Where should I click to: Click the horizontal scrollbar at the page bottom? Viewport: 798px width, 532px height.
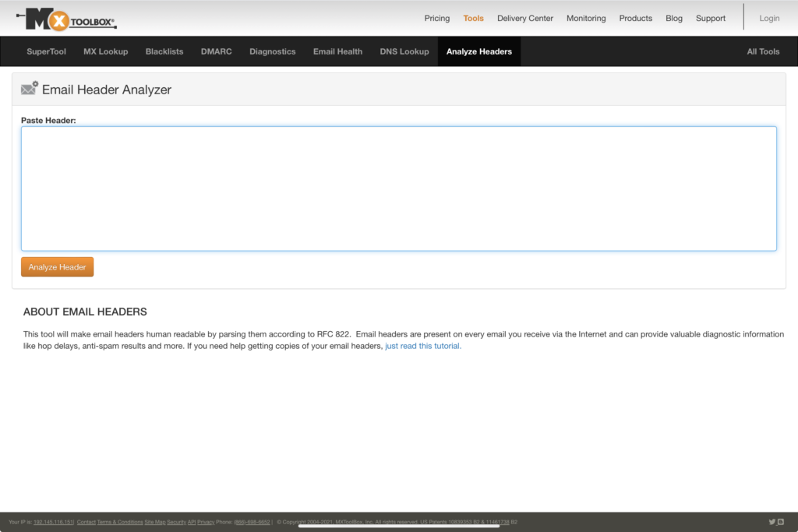398,527
